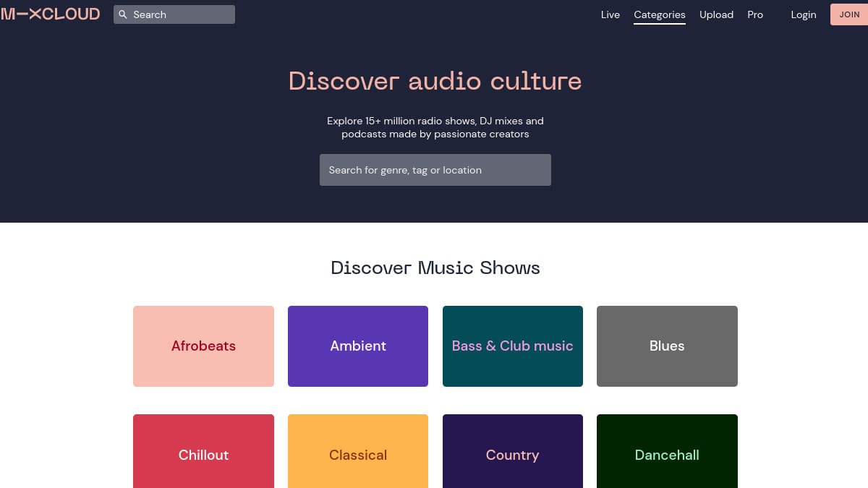Click the Login link

(x=803, y=14)
